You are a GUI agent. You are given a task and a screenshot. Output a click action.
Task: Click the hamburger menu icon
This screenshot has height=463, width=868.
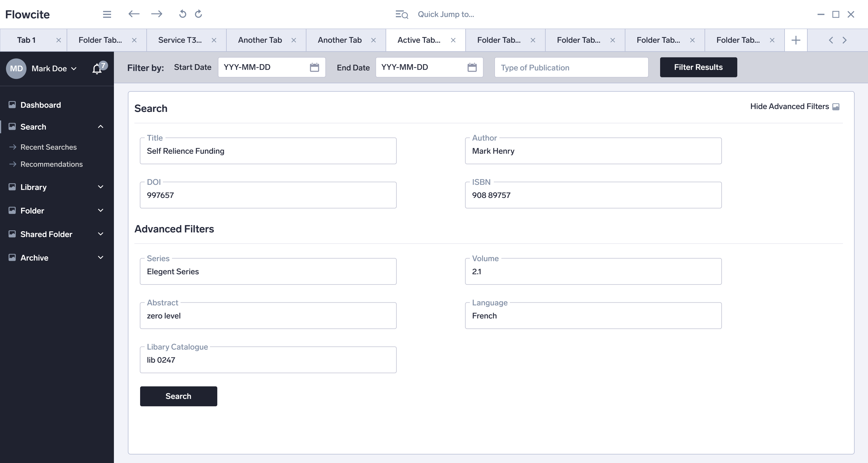click(x=107, y=14)
